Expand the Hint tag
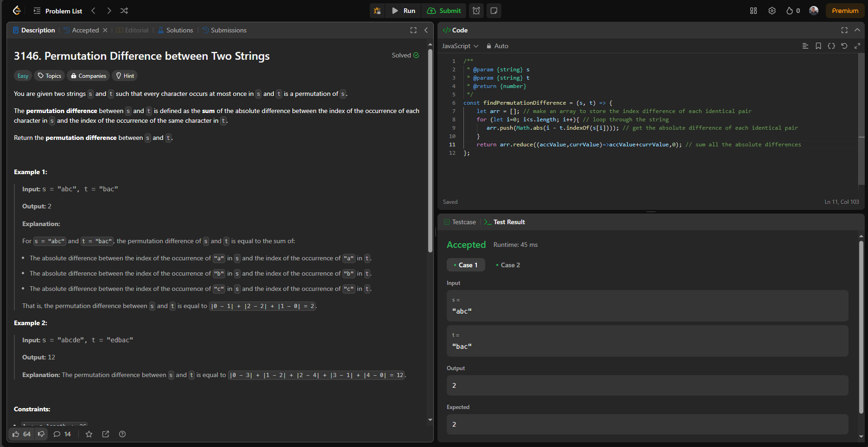Viewport: 868px width, 447px height. (125, 76)
